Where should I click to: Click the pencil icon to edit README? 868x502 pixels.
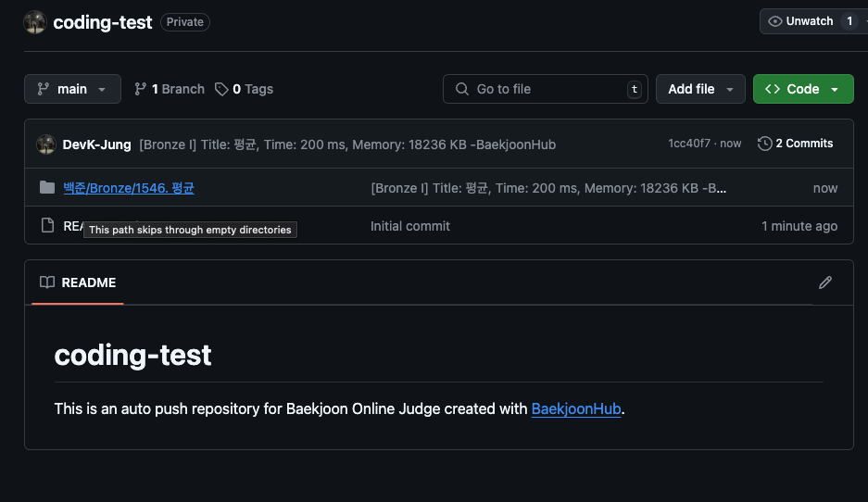824,282
